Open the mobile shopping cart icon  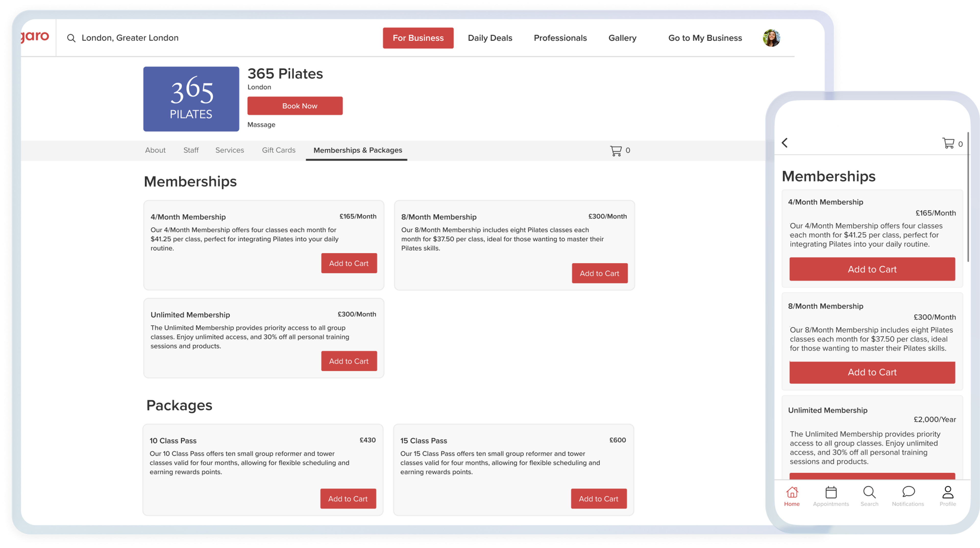948,143
